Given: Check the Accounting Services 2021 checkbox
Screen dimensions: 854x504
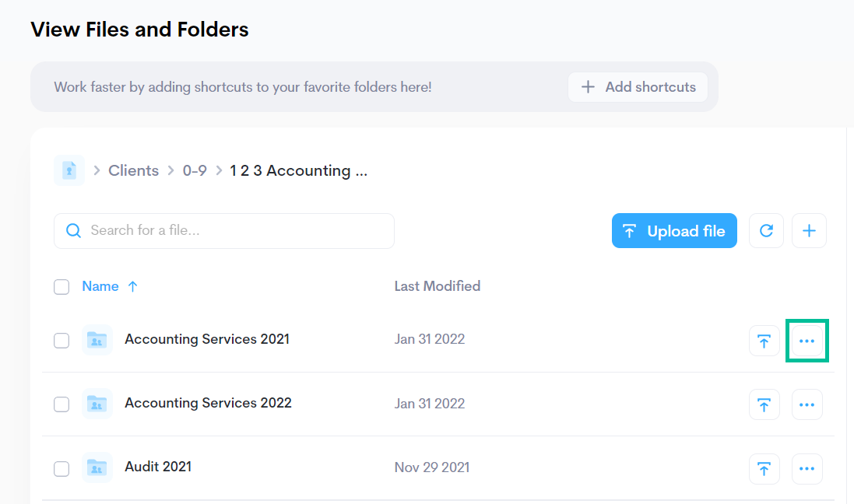Looking at the screenshot, I should click(62, 341).
